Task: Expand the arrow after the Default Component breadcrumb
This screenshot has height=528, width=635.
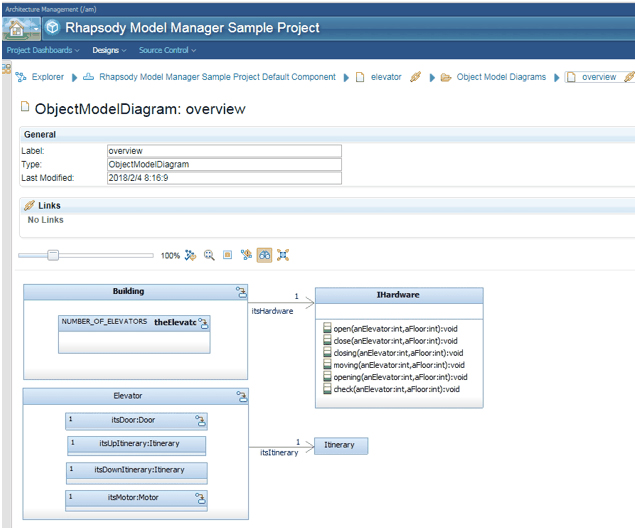Action: click(x=346, y=77)
